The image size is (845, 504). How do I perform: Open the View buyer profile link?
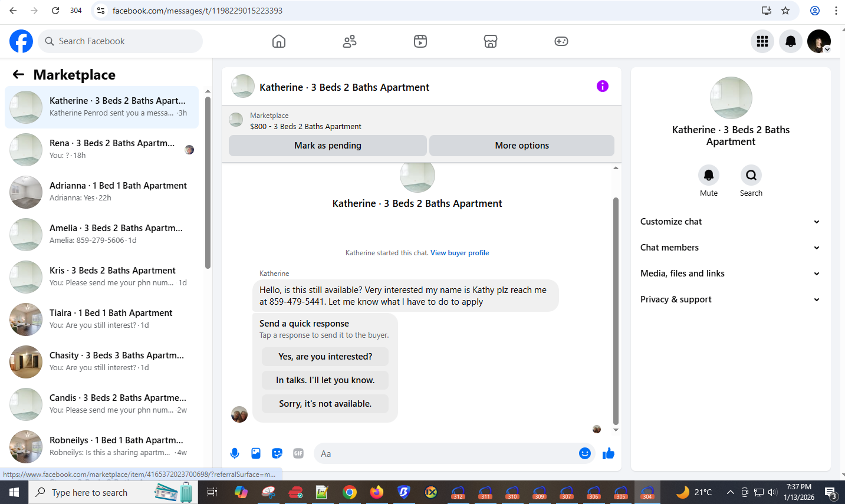[x=460, y=253]
